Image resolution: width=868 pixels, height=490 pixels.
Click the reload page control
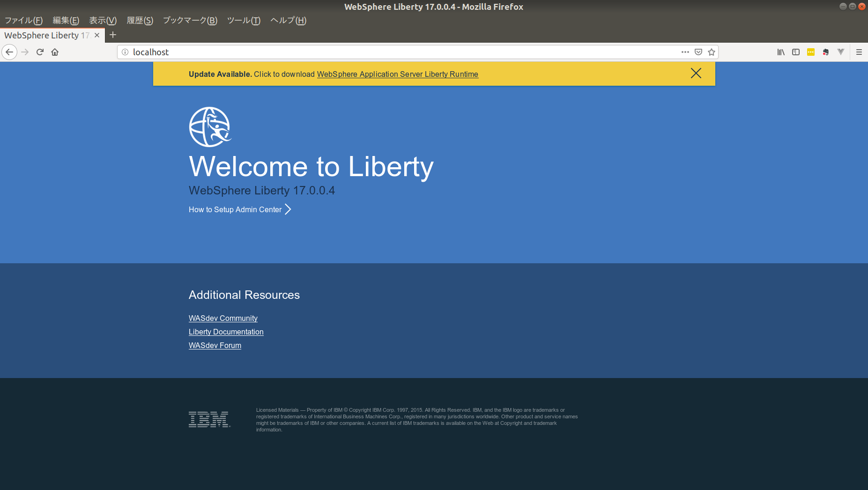pyautogui.click(x=39, y=52)
